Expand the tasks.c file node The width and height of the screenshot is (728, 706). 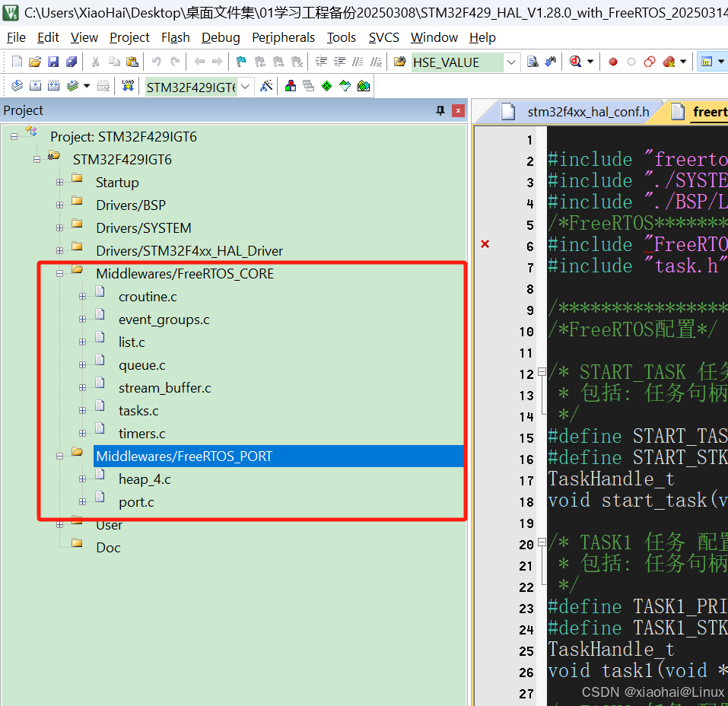coord(83,411)
